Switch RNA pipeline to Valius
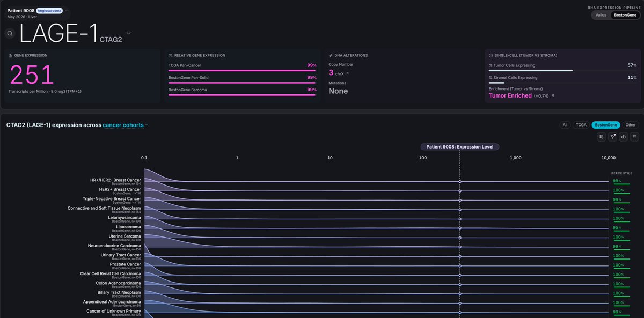The height and width of the screenshot is (318, 644). click(601, 15)
